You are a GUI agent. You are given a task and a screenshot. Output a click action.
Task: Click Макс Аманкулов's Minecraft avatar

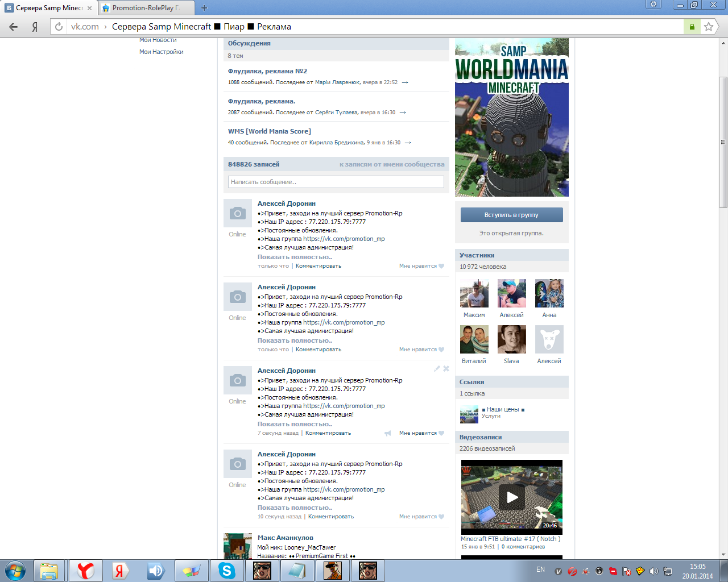tap(238, 546)
